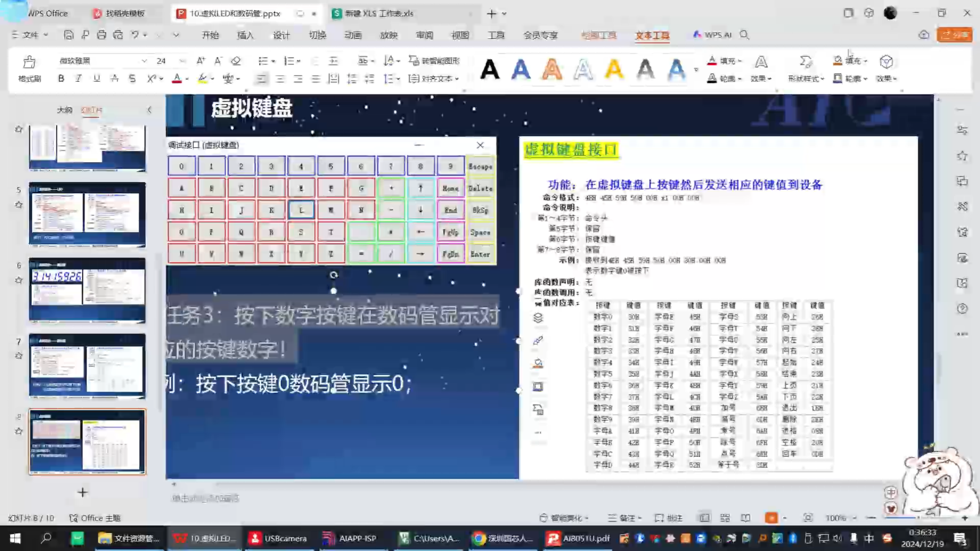Click the search magnifier icon in ribbon
This screenshot has width=980, height=551.
pos(744,35)
